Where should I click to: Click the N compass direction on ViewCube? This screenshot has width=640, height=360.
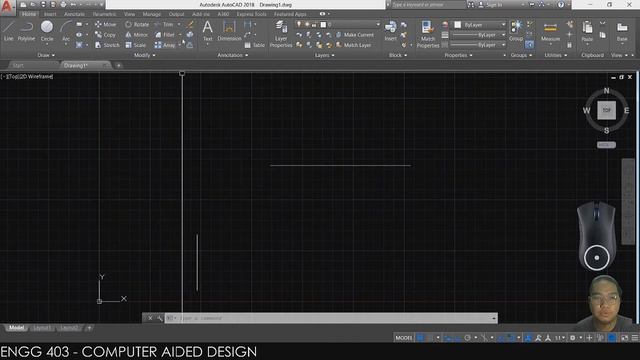[607, 91]
